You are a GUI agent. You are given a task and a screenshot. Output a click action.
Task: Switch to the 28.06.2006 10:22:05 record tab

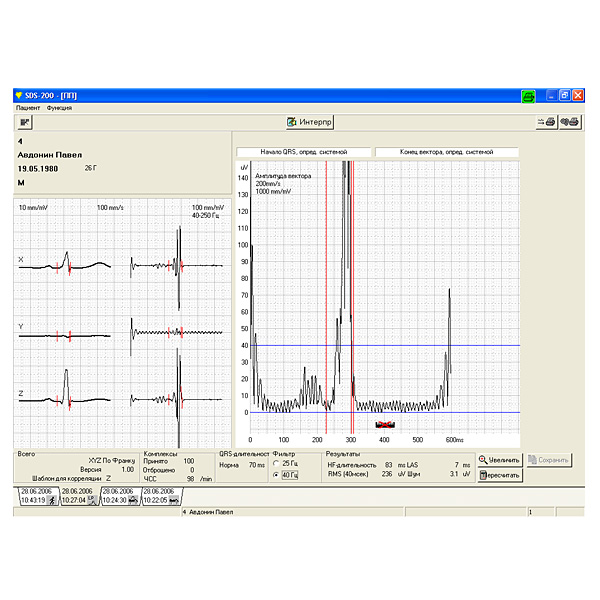tap(160, 496)
